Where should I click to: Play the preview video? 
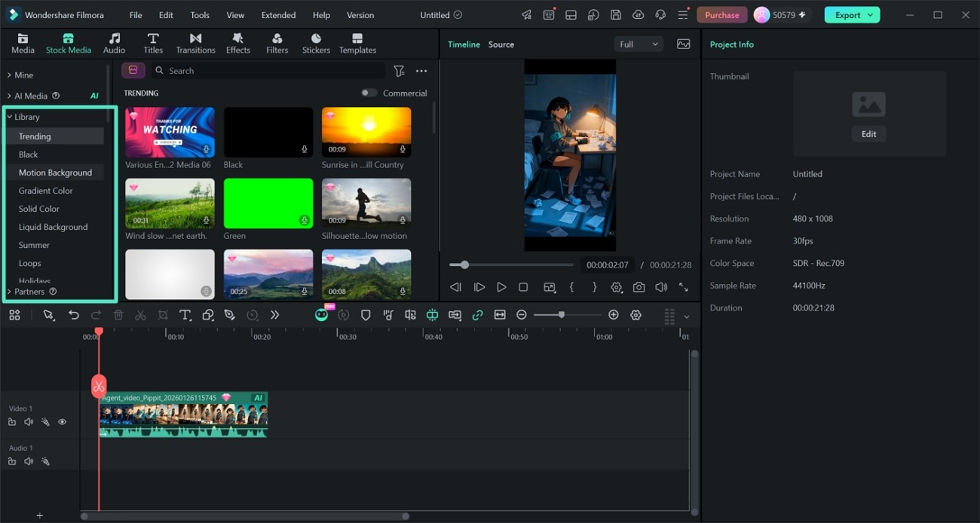click(x=501, y=287)
